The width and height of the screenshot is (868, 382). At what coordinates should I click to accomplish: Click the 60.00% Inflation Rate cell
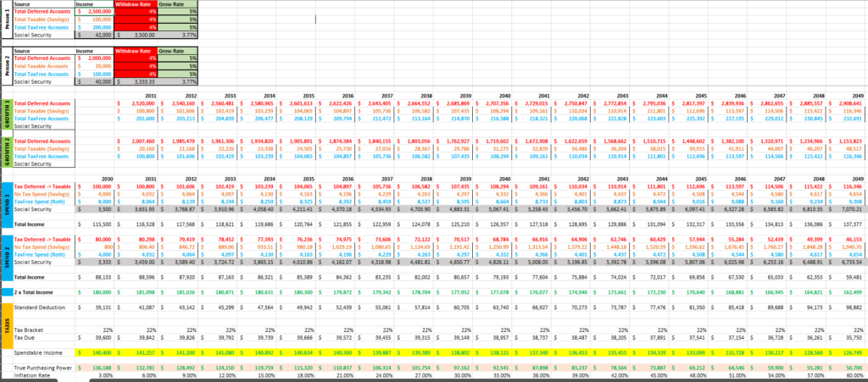(849, 374)
